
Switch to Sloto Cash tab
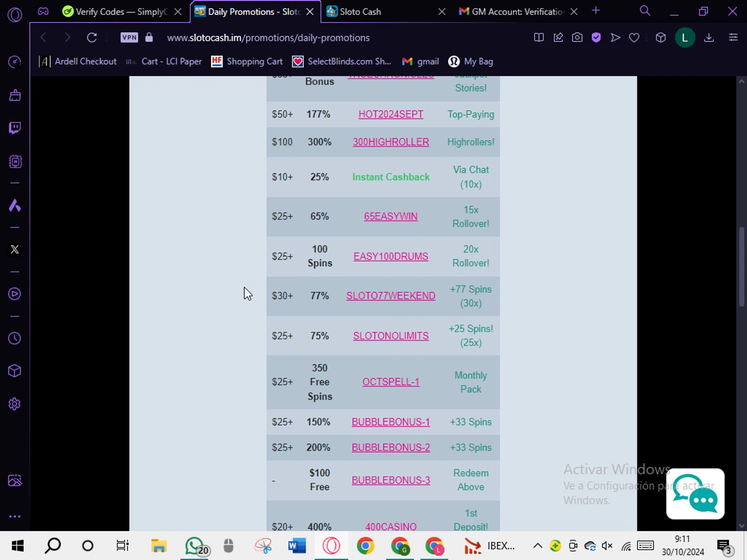(x=386, y=11)
